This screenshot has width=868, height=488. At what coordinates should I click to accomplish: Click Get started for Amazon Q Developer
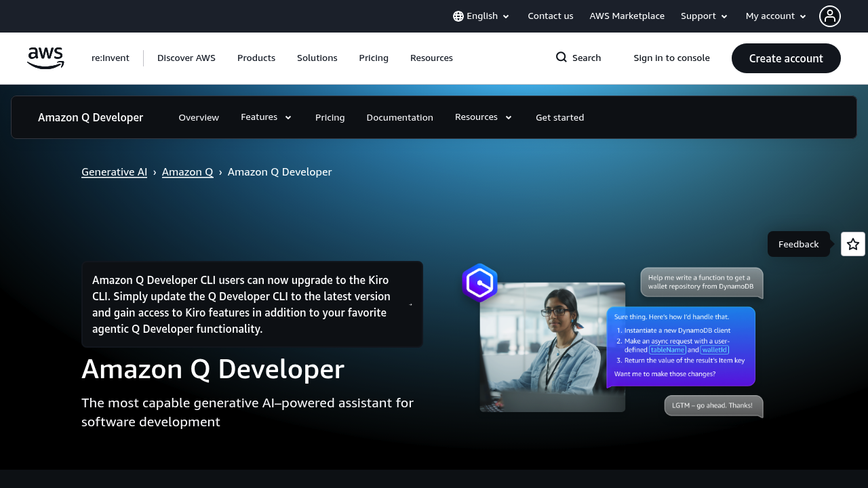559,117
